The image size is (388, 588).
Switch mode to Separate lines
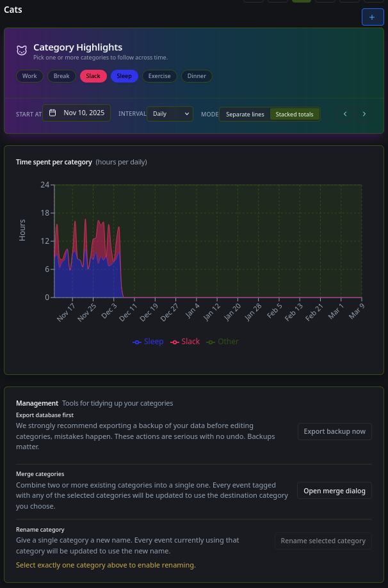coord(245,115)
